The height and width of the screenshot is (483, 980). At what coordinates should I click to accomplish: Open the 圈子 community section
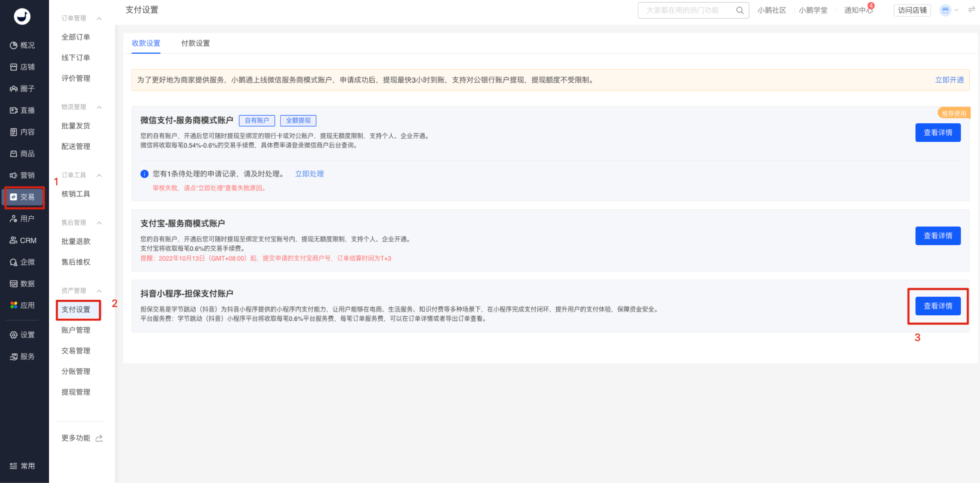tap(22, 89)
